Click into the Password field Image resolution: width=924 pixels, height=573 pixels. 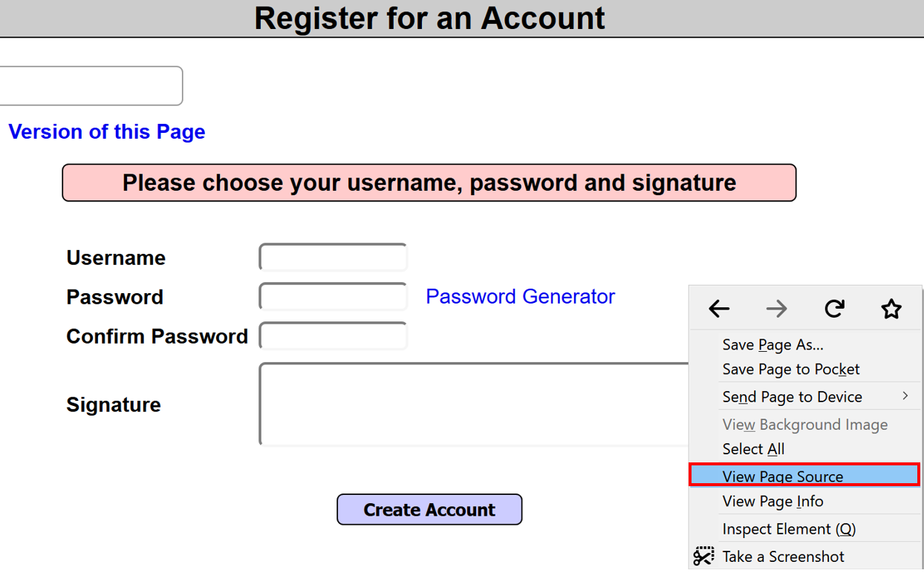click(333, 297)
